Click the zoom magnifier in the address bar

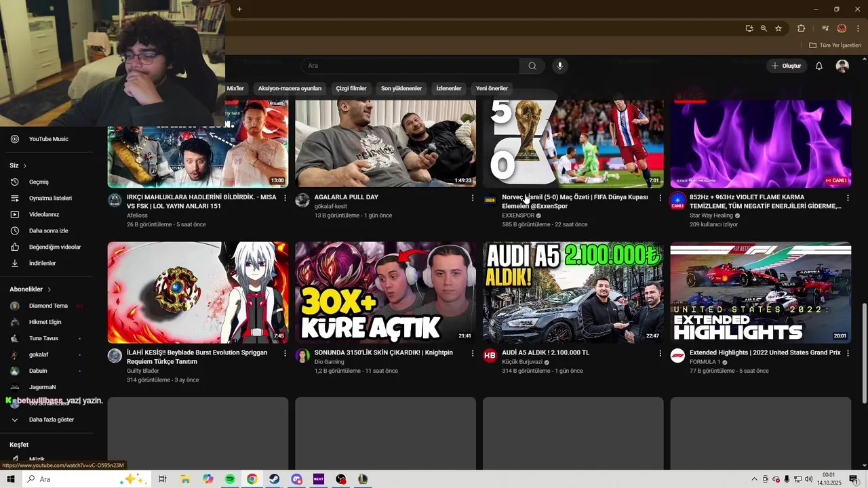[764, 28]
